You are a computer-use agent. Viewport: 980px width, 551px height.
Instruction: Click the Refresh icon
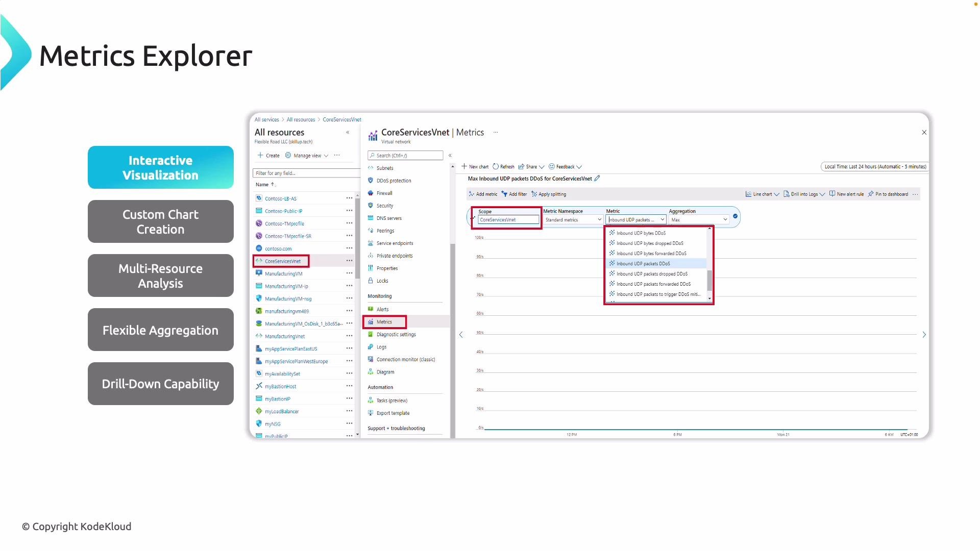pyautogui.click(x=496, y=166)
